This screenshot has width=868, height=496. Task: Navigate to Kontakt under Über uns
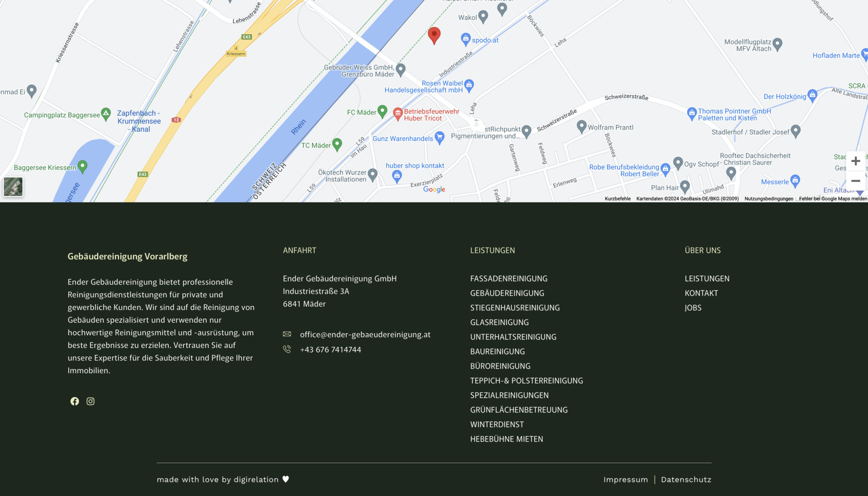(x=701, y=293)
